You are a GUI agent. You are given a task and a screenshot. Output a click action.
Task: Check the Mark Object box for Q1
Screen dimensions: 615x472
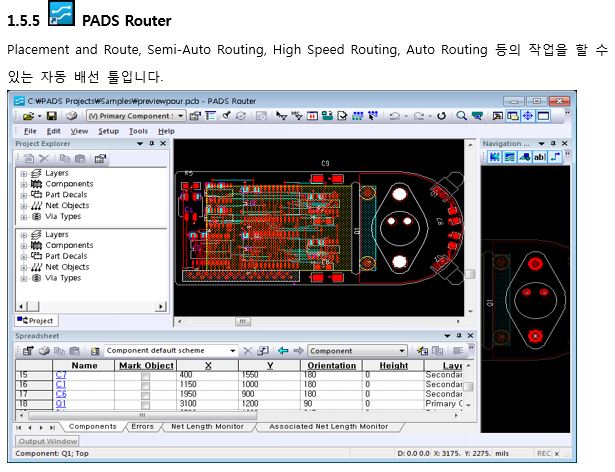[145, 405]
